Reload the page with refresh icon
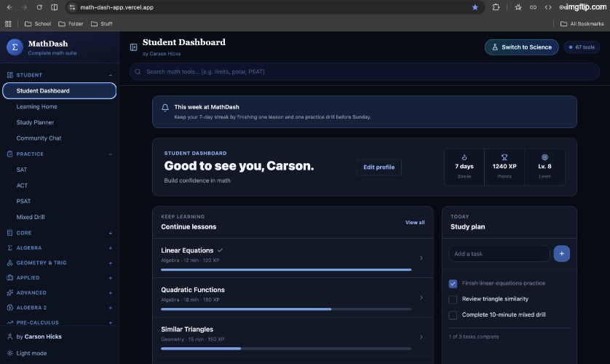Screen dimensions: 610x364 tap(39, 7)
